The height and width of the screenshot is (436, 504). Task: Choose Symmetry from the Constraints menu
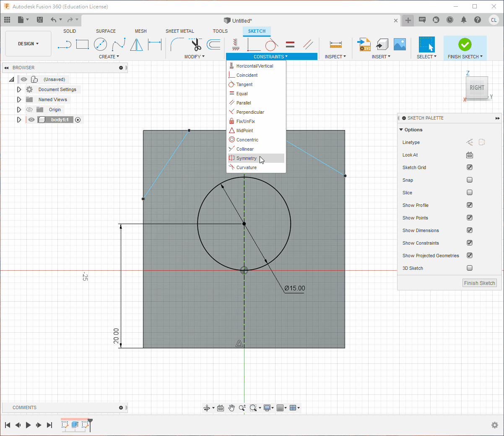pos(247,158)
